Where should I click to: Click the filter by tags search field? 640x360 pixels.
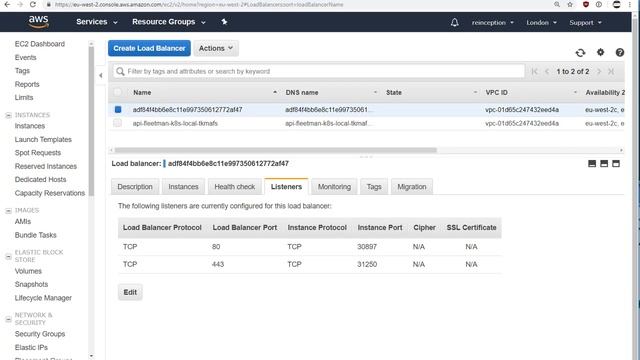[x=318, y=71]
